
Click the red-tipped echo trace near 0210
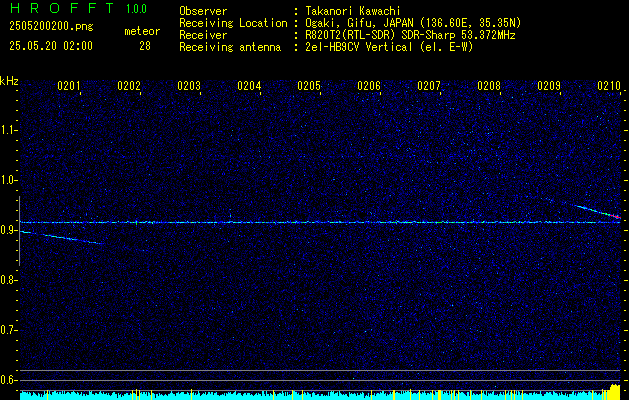coord(598,211)
